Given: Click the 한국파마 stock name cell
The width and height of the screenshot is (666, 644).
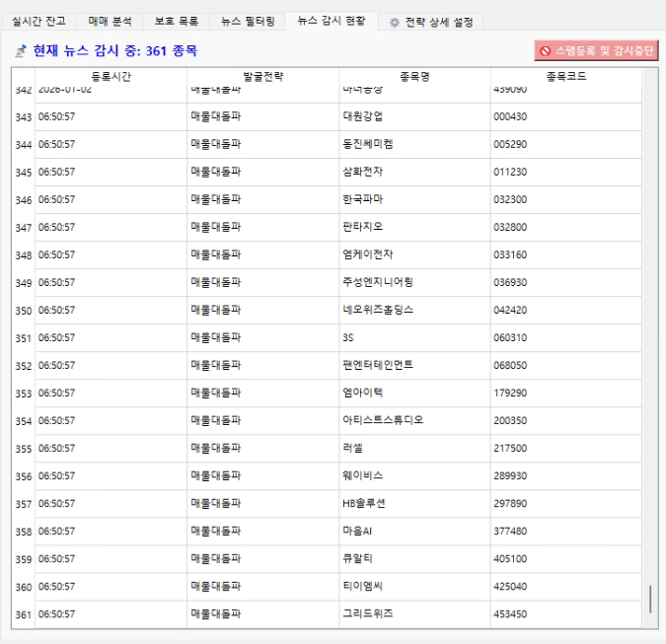Looking at the screenshot, I should [414, 199].
